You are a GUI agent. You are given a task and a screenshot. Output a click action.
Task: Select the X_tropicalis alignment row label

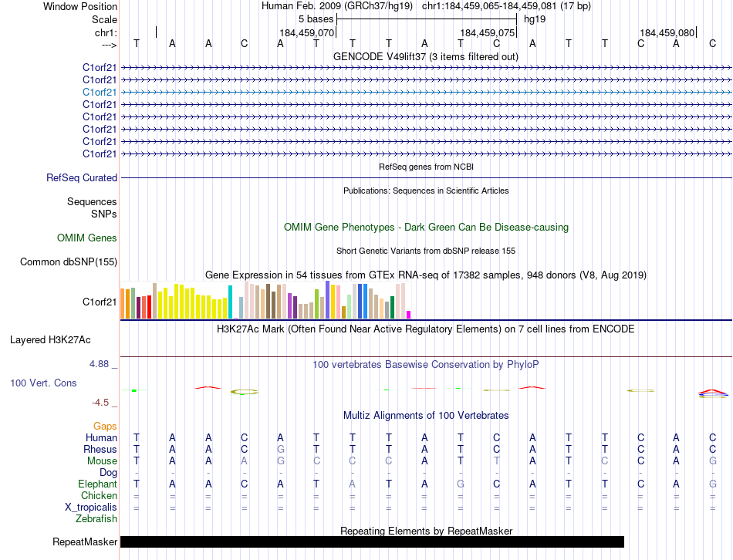click(x=91, y=508)
